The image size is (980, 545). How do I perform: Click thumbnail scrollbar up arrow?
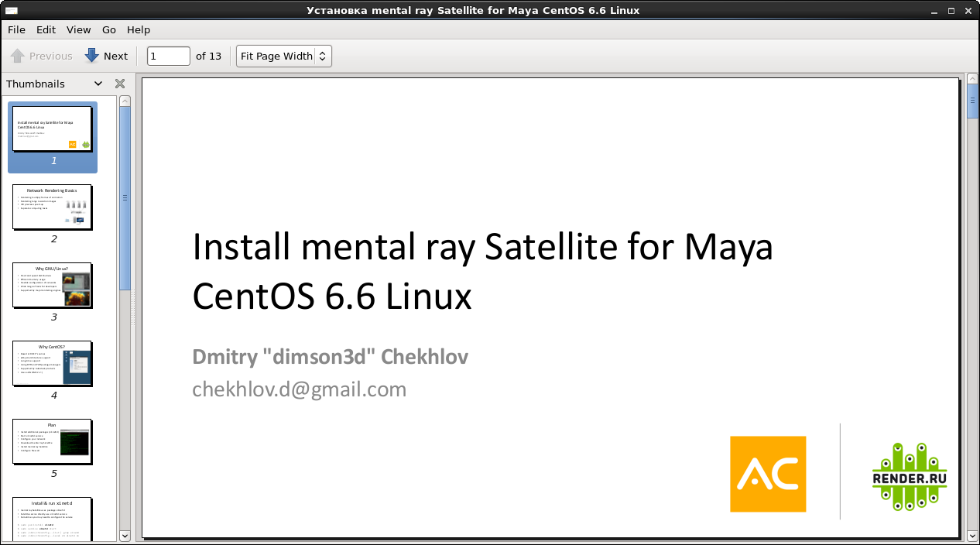click(x=125, y=101)
